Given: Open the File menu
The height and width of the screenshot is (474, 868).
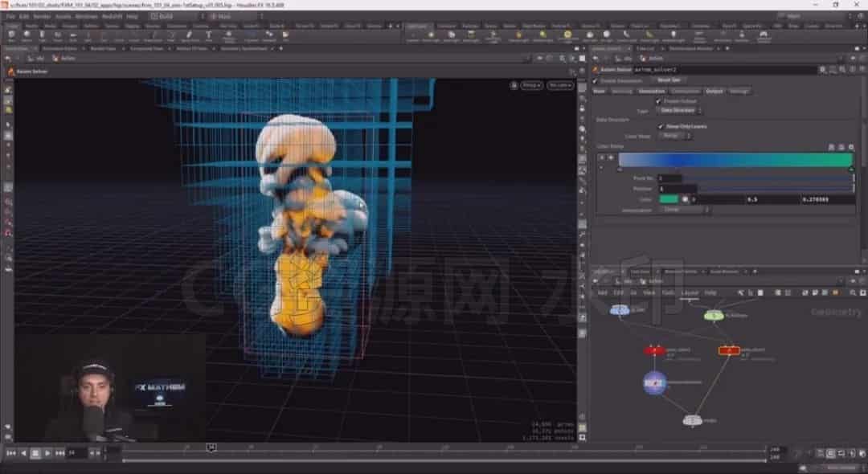Looking at the screenshot, I should tap(10, 17).
